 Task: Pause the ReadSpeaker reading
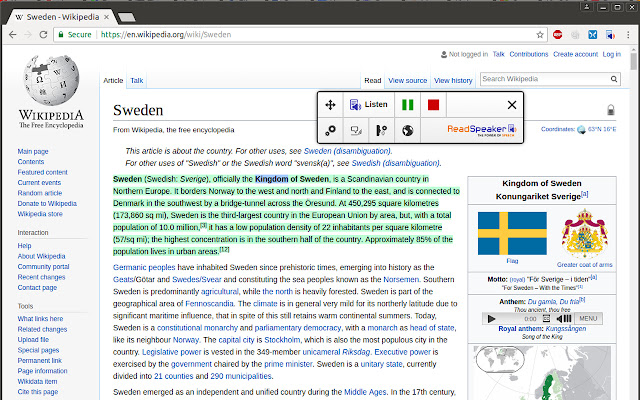pos(407,105)
